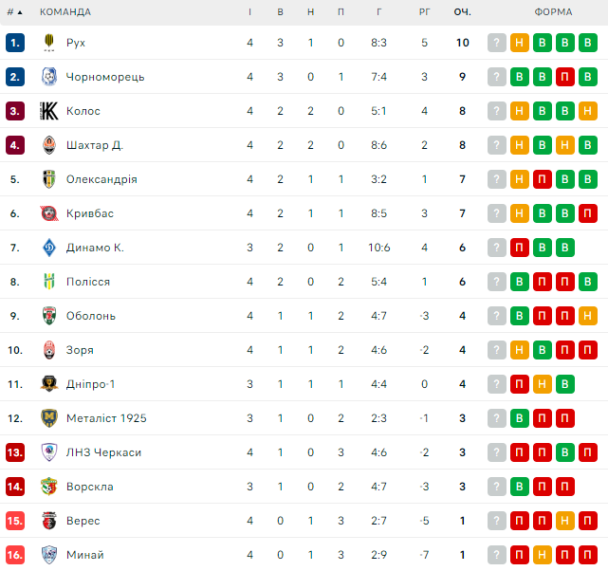Image resolution: width=608 pixels, height=571 pixels.
Task: Click the Ворскла team crest
Action: [x=49, y=486]
